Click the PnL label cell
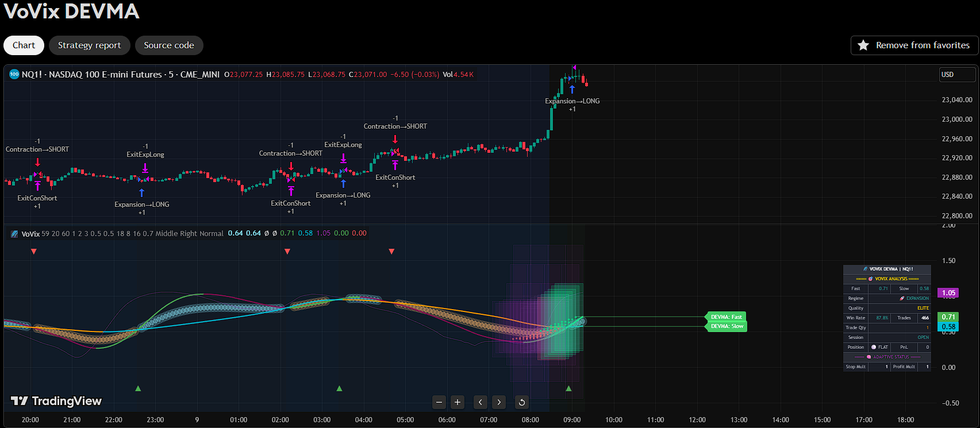The height and width of the screenshot is (428, 980). 904,347
